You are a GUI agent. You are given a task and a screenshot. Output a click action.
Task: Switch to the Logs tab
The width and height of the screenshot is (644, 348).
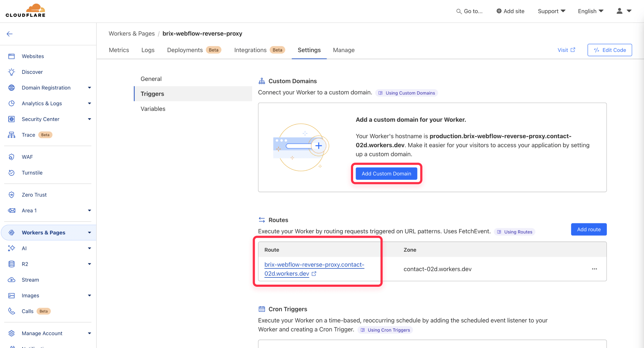pos(148,50)
